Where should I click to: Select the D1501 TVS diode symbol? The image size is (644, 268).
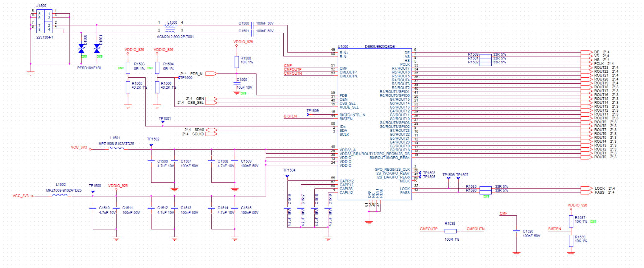coord(97,49)
